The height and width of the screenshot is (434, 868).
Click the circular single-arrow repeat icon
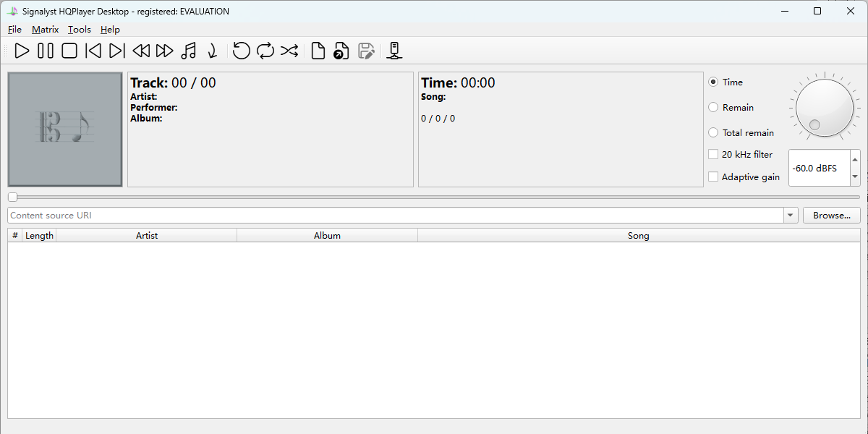pyautogui.click(x=242, y=51)
